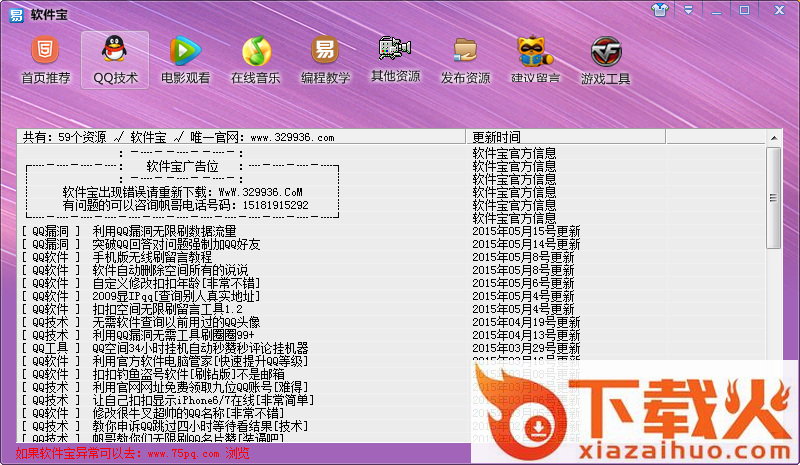
Task: Open the title bar dropdown menu arrow
Action: (x=688, y=10)
